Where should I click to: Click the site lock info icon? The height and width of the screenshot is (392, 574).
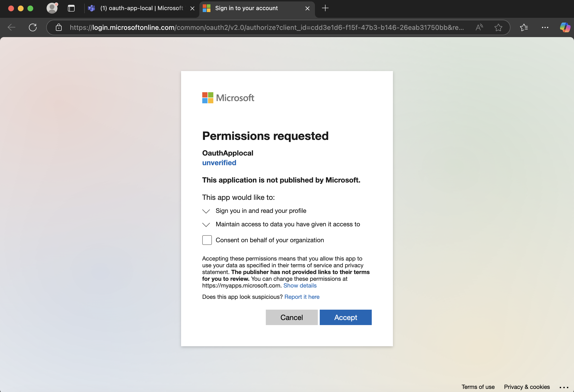(x=59, y=27)
